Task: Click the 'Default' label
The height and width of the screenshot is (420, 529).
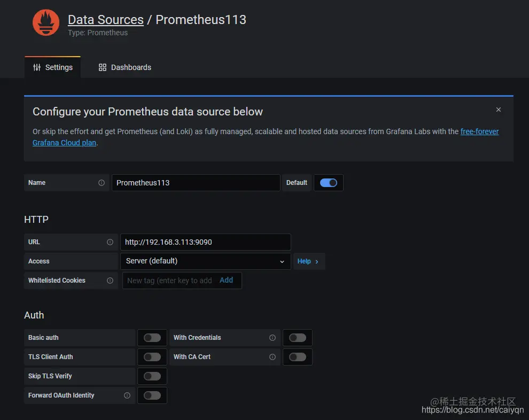Action: 297,183
